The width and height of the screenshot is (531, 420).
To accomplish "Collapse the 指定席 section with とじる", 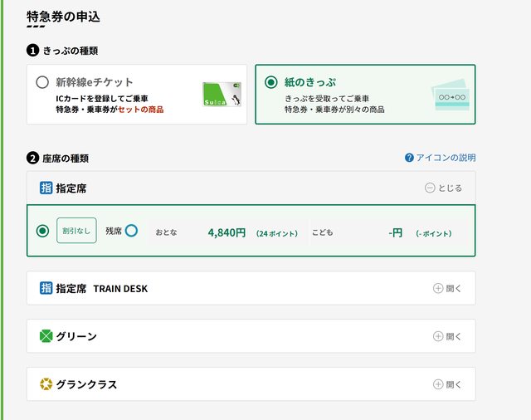I will (x=443, y=188).
